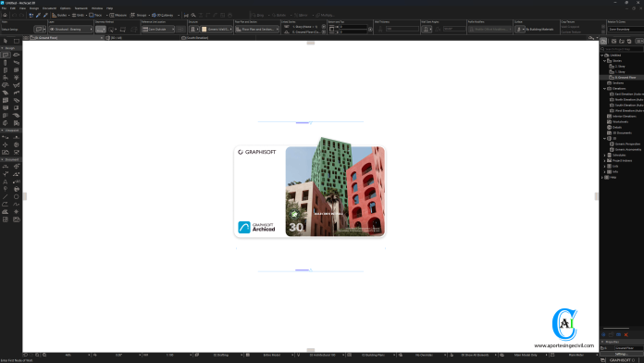The image size is (644, 363).
Task: Open the Document menu
Action: [49, 8]
